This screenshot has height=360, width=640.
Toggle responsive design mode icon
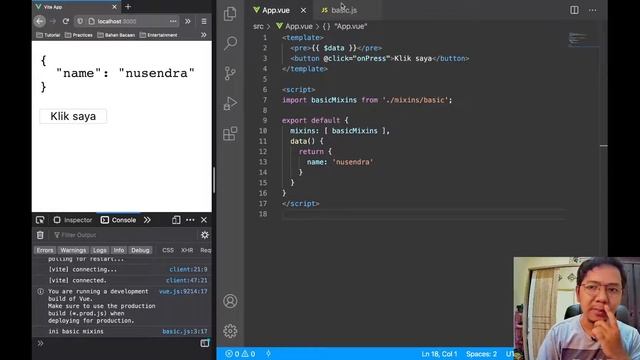pos(176,220)
